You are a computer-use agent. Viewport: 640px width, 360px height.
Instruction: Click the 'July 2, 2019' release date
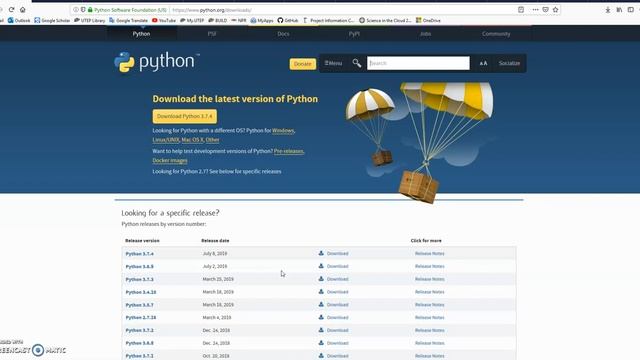[215, 266]
